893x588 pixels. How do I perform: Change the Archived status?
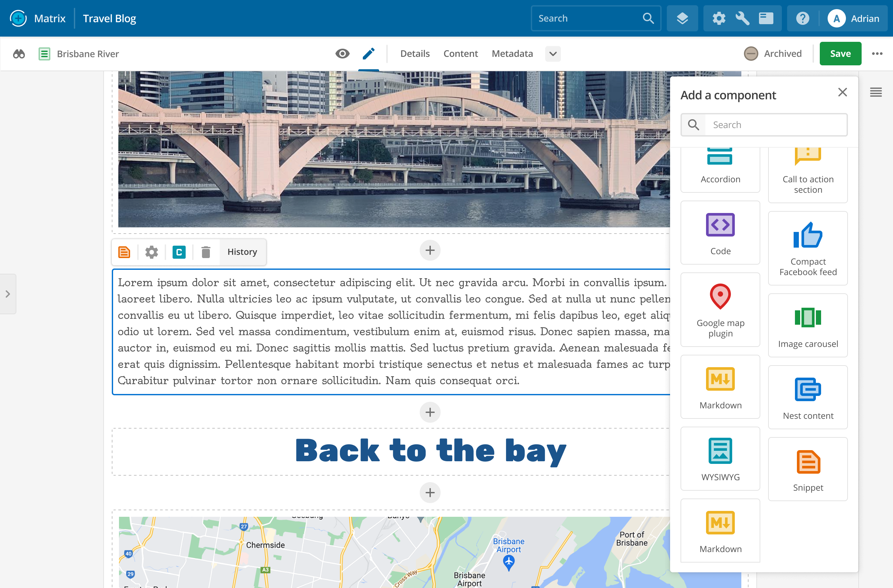pyautogui.click(x=773, y=54)
